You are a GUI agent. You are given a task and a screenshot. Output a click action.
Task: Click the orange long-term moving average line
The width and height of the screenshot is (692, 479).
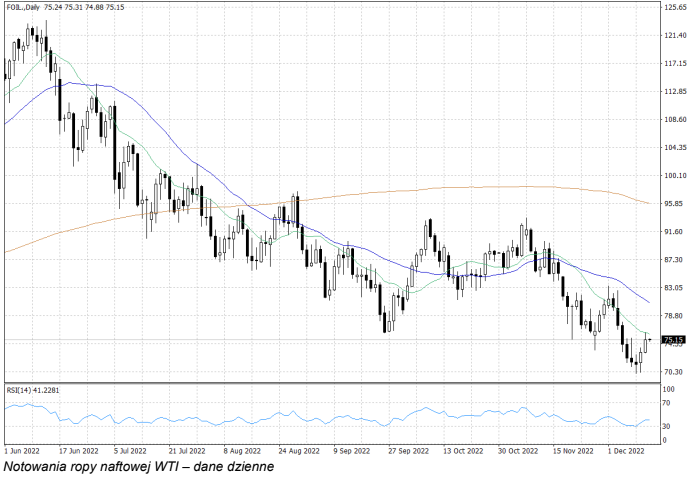400,189
